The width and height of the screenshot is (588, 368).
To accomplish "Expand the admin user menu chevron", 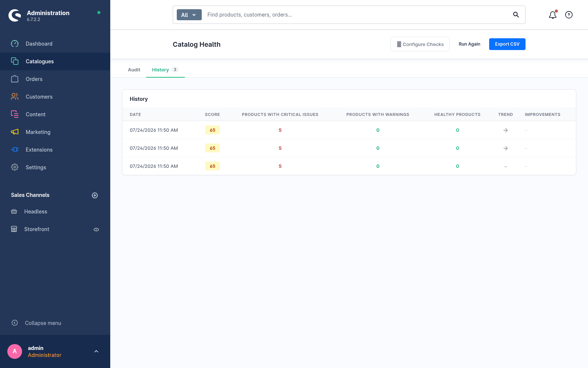I will click(x=96, y=351).
